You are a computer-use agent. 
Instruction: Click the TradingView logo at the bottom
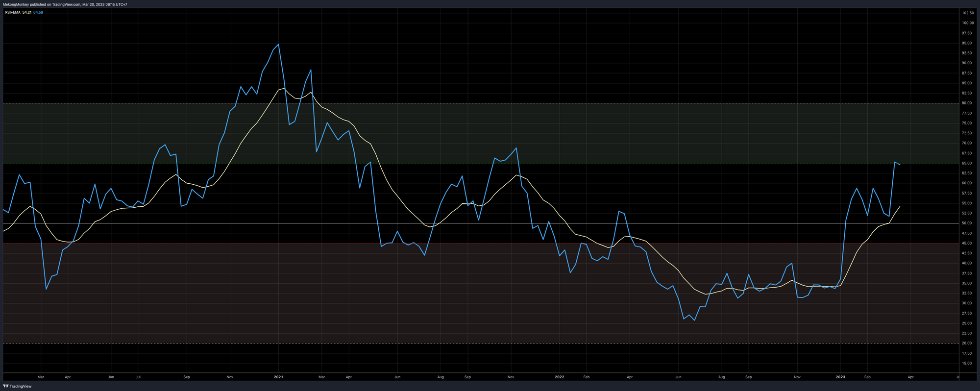[17, 386]
